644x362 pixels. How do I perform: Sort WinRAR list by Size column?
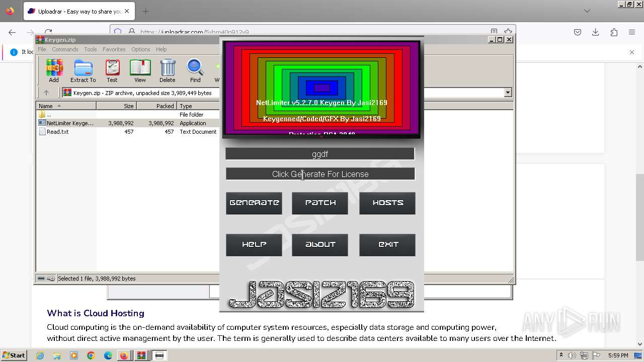tap(116, 106)
